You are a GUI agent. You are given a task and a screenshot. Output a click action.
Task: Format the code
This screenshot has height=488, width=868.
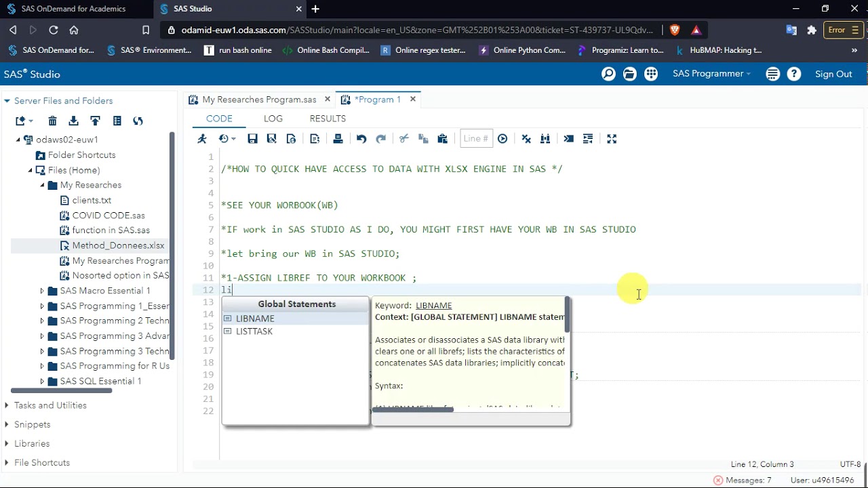coord(588,139)
